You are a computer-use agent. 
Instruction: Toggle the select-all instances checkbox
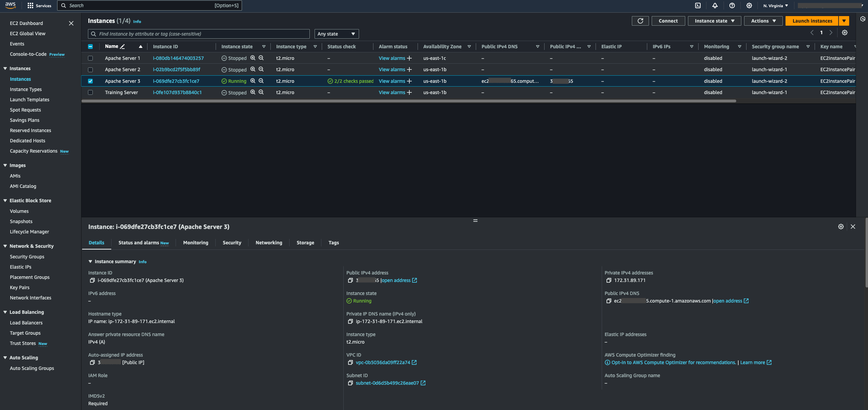[90, 47]
